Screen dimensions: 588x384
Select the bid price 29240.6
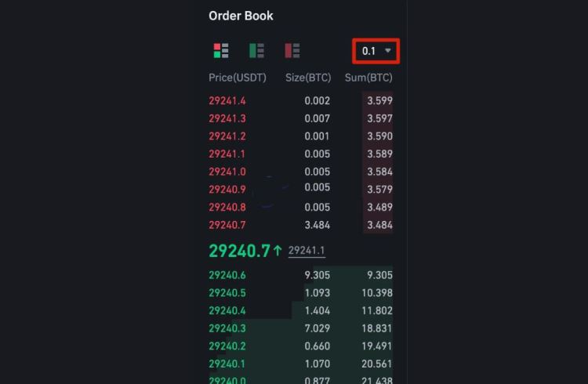coord(227,275)
